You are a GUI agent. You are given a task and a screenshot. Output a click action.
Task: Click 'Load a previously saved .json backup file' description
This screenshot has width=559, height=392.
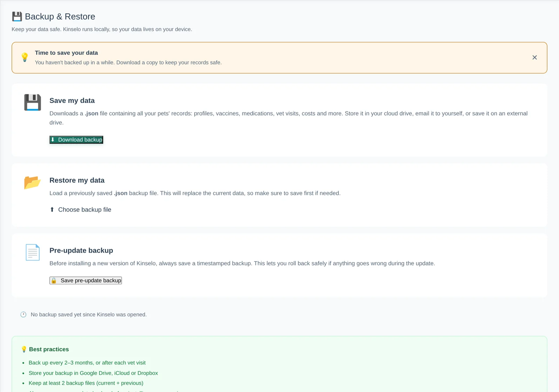pos(195,193)
